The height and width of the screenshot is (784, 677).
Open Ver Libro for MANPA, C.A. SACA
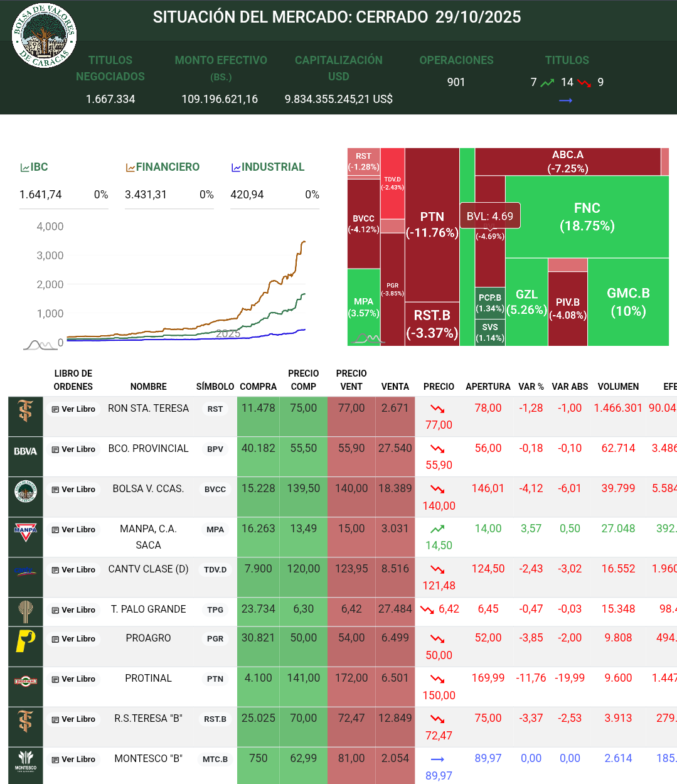click(x=73, y=530)
